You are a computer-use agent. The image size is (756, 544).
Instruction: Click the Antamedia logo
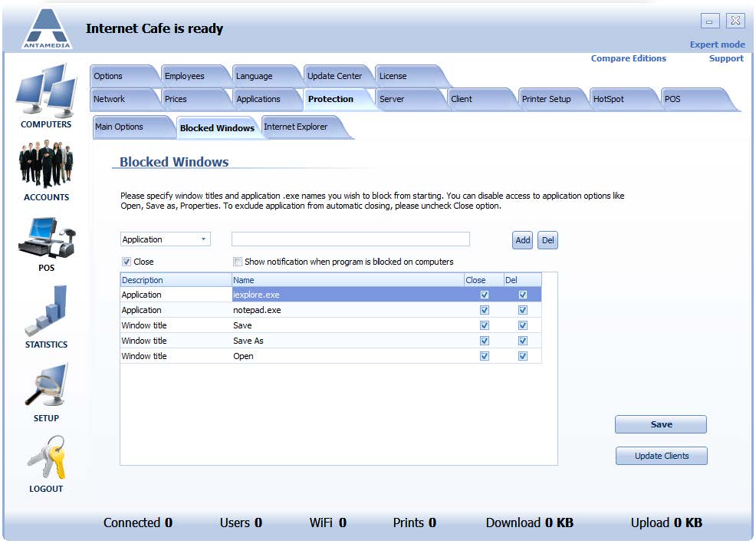(47, 28)
